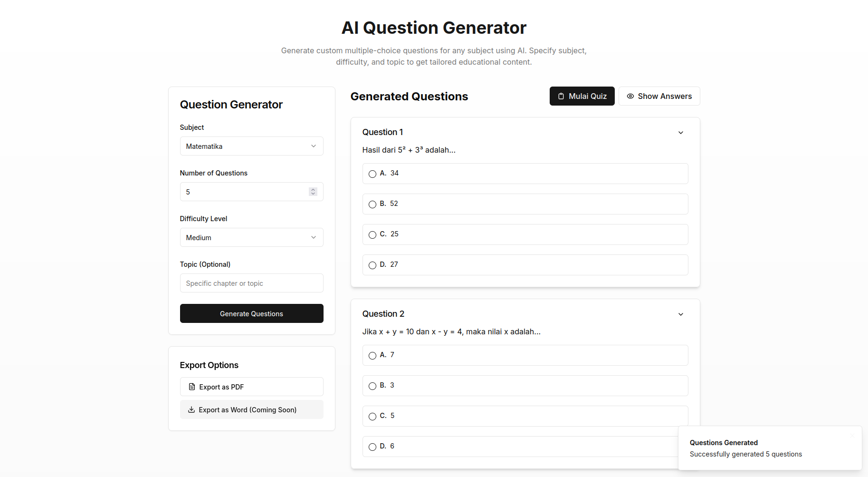Select option C. 5 for Question 2
The height and width of the screenshot is (477, 868).
(x=525, y=416)
